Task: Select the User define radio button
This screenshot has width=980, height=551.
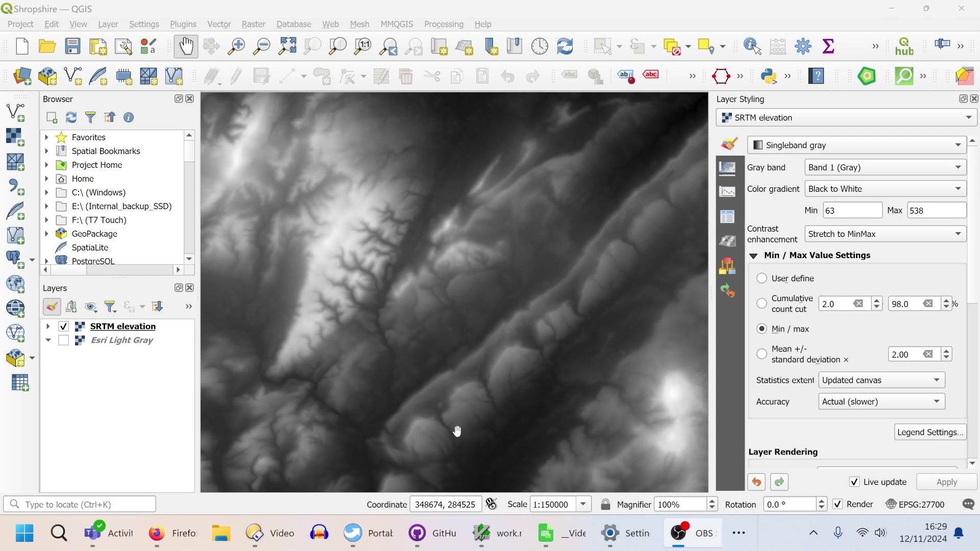Action: tap(761, 278)
